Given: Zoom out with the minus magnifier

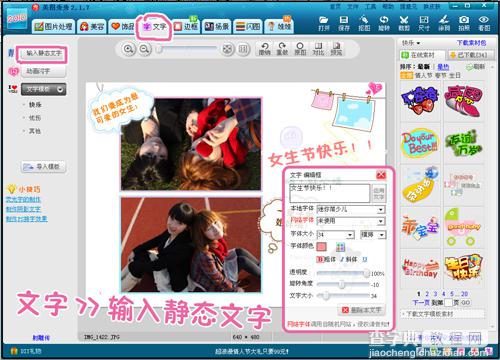Looking at the screenshot, I should pyautogui.click(x=144, y=49).
